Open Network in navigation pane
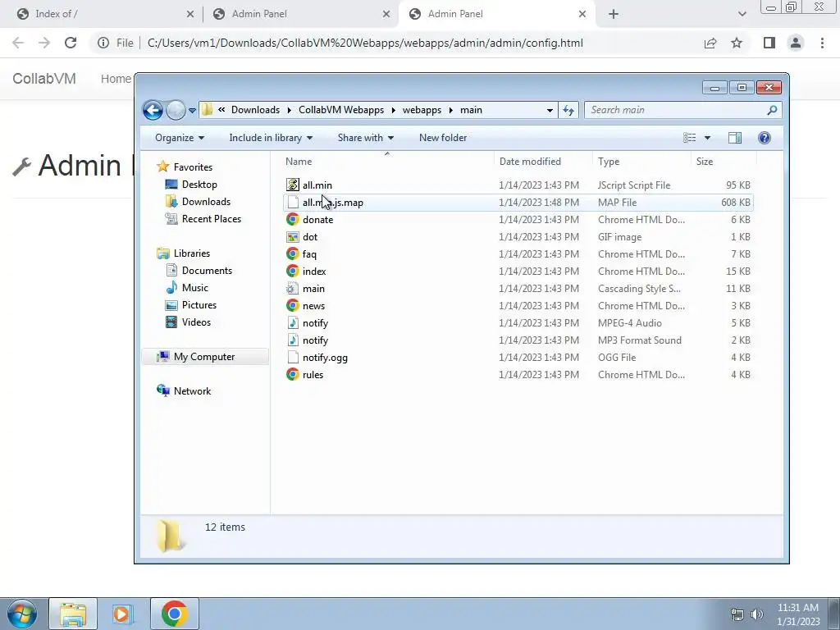The image size is (840, 630). (184, 391)
